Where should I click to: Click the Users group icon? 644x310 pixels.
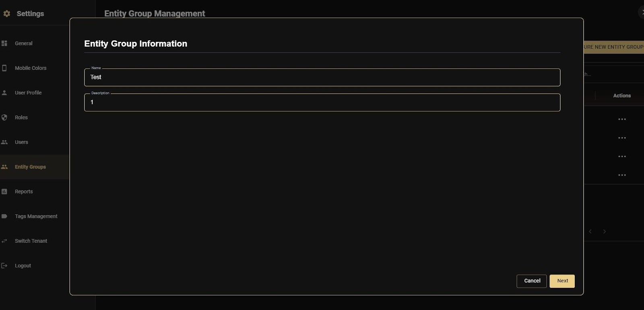(4, 142)
